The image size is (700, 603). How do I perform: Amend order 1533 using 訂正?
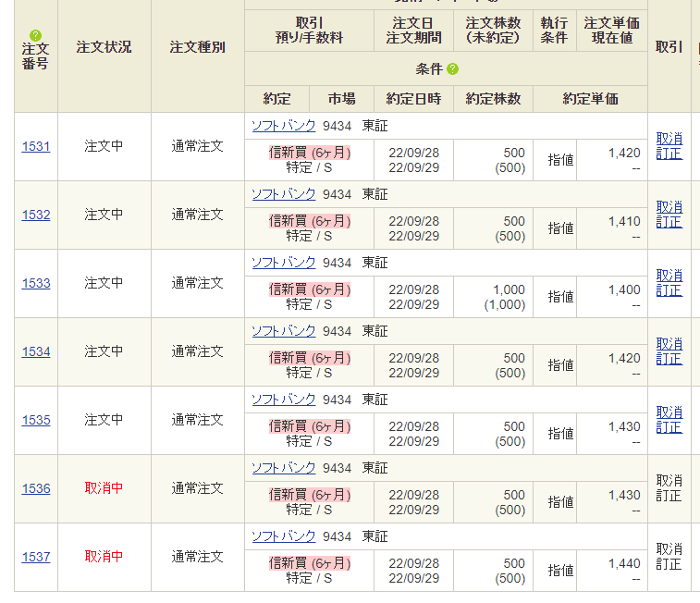coord(669,290)
